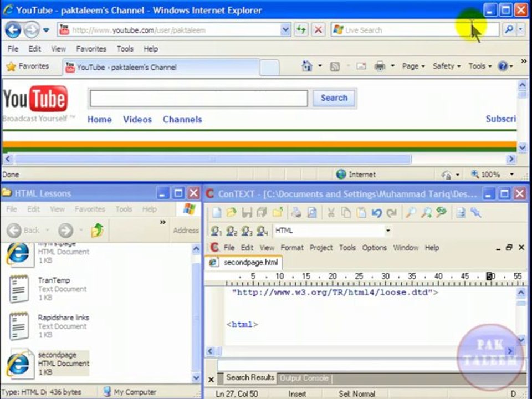This screenshot has width=532, height=399.
Task: Click the IE Help question mark icon
Action: tap(503, 66)
